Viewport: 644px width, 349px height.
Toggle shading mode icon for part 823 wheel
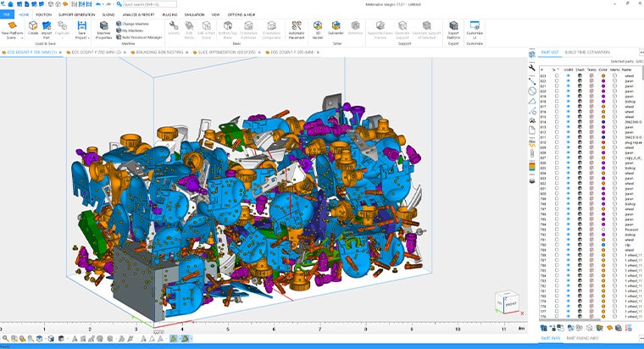(x=580, y=75)
